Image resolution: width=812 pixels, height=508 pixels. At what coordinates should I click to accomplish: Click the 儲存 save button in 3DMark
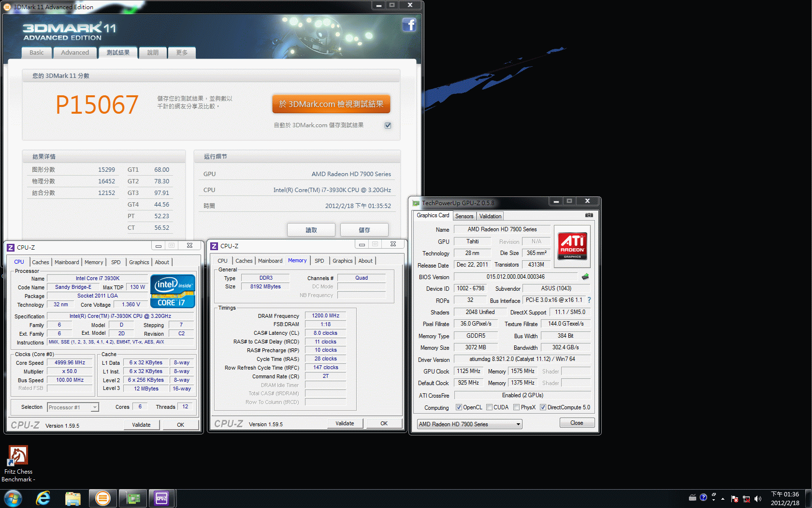(x=364, y=230)
